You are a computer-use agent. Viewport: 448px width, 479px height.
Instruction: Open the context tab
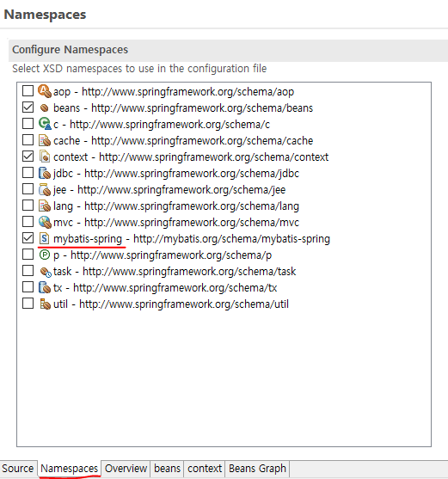205,469
